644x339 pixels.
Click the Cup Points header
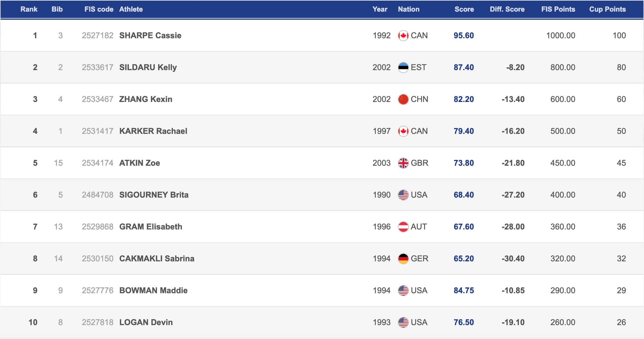tap(607, 9)
